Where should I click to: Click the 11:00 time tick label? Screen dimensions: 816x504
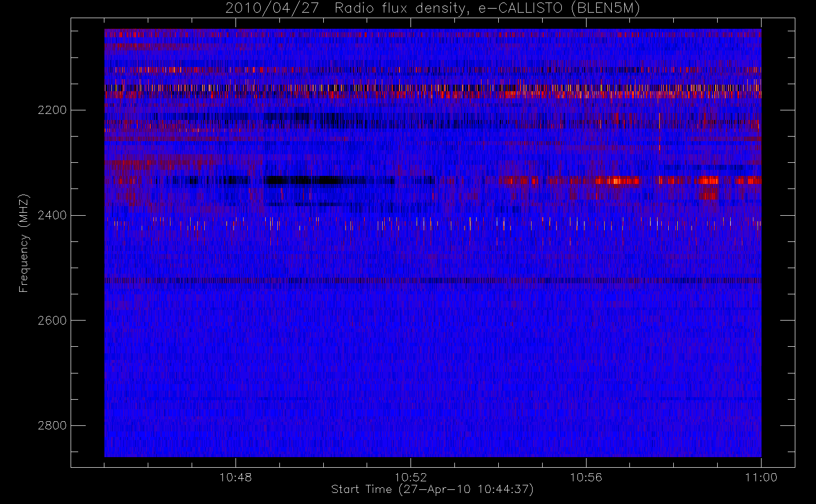pos(761,477)
